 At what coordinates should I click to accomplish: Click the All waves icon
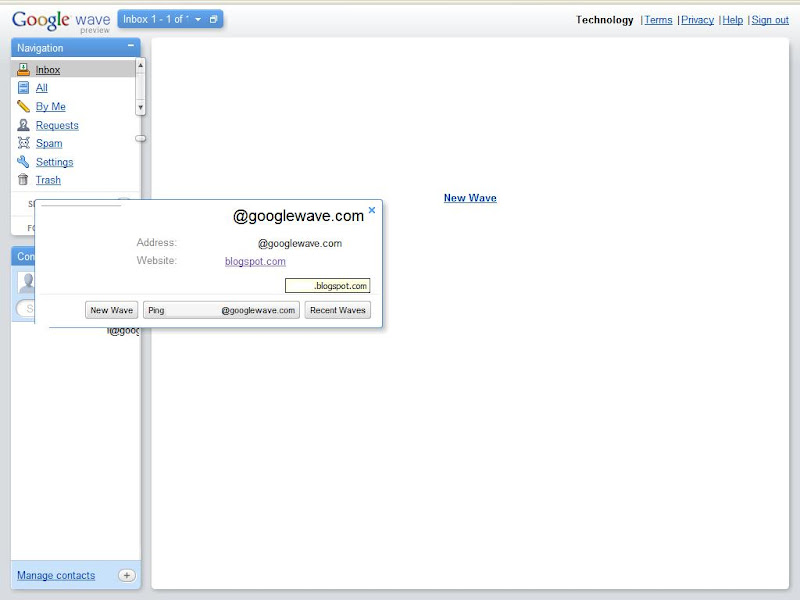click(x=23, y=88)
